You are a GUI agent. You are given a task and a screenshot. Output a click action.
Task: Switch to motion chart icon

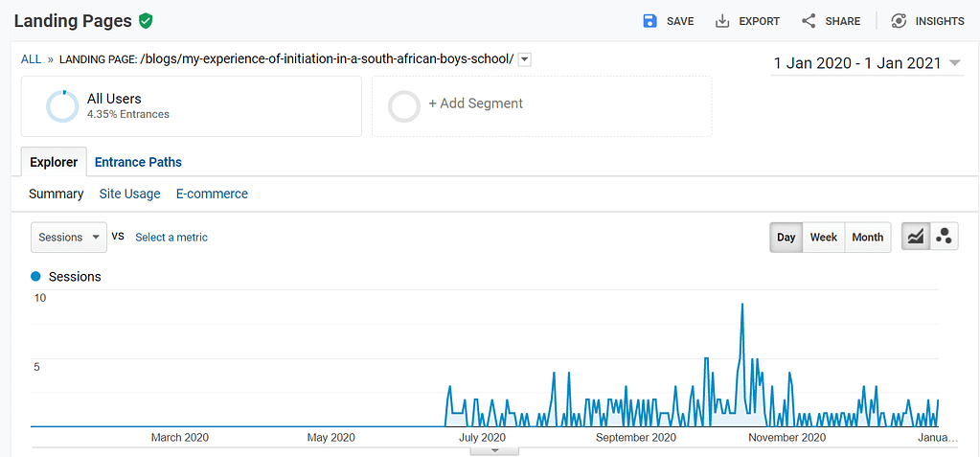coord(944,237)
